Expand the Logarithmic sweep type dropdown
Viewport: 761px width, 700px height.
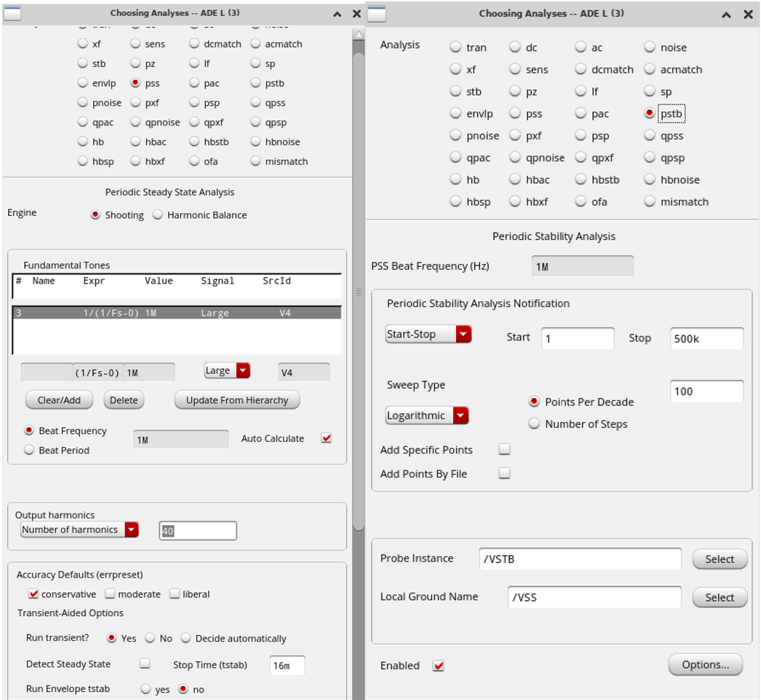point(427,416)
